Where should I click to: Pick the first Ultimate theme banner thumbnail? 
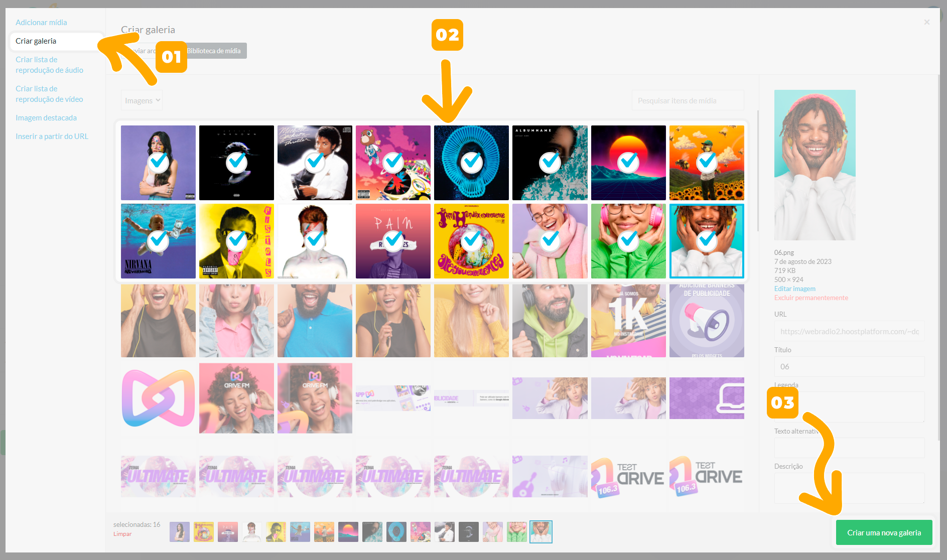[x=158, y=476]
